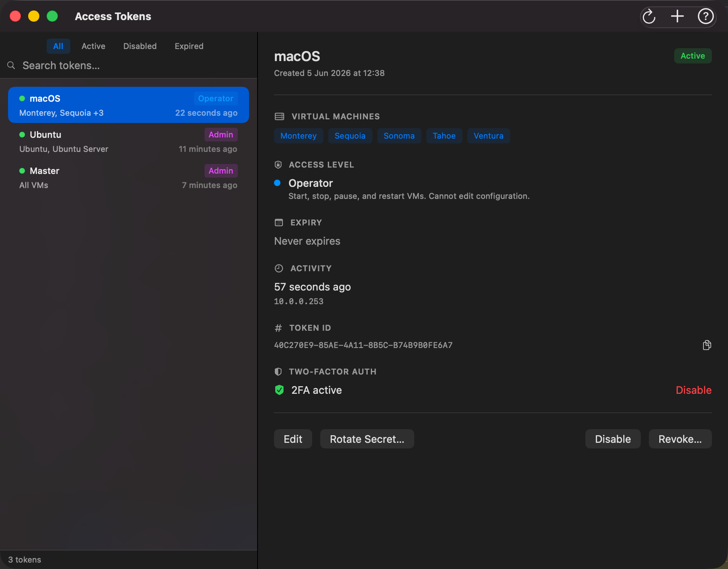Viewport: 728px width, 569px height.
Task: Click the Virtual Machines section icon
Action: 279,117
